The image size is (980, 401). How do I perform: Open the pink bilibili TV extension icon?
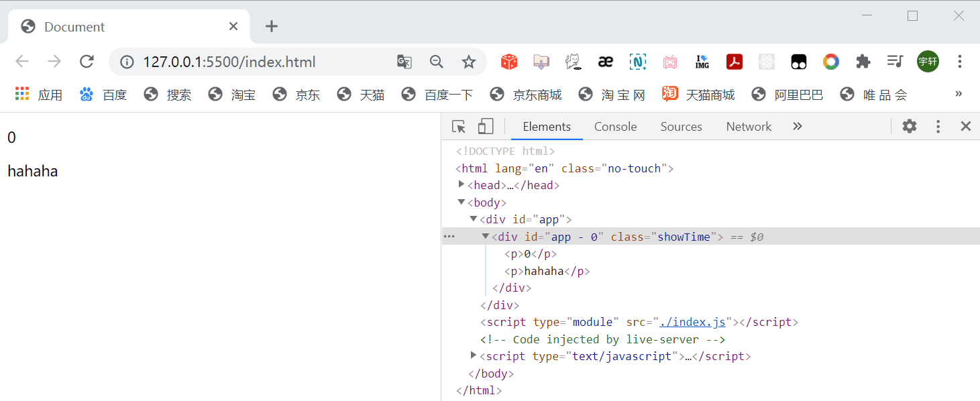tap(670, 62)
